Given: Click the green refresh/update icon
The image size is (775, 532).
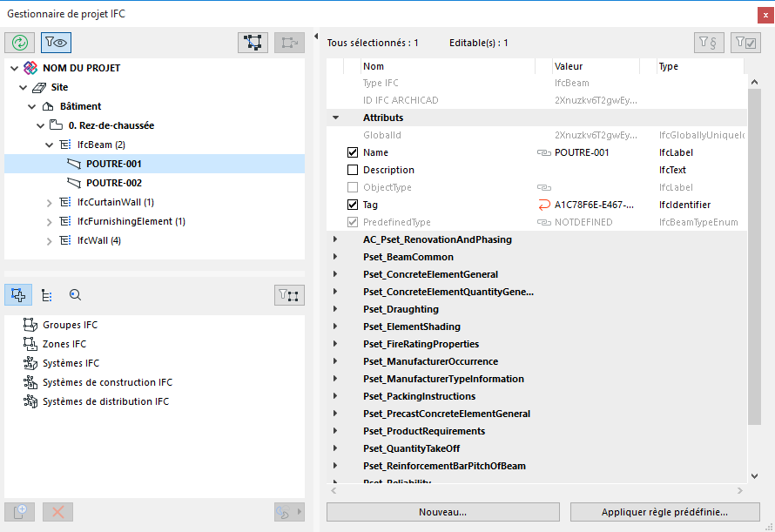Looking at the screenshot, I should coord(19,43).
